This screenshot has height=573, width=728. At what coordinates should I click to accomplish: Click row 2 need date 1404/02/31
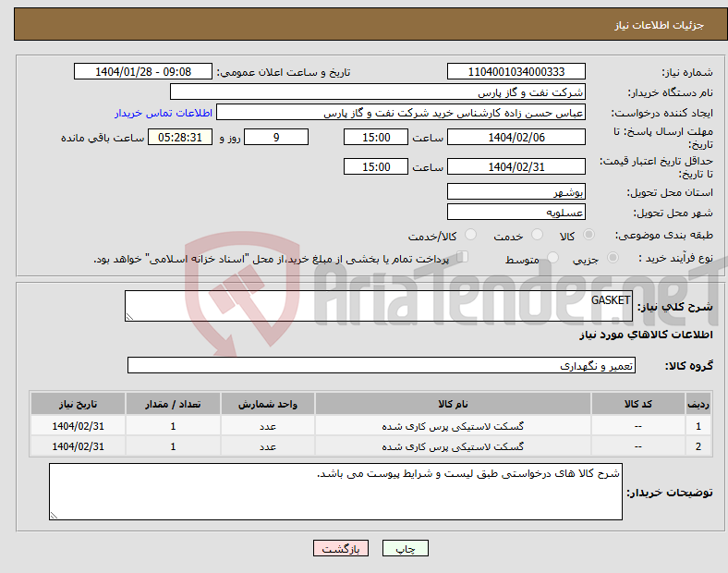(78, 446)
